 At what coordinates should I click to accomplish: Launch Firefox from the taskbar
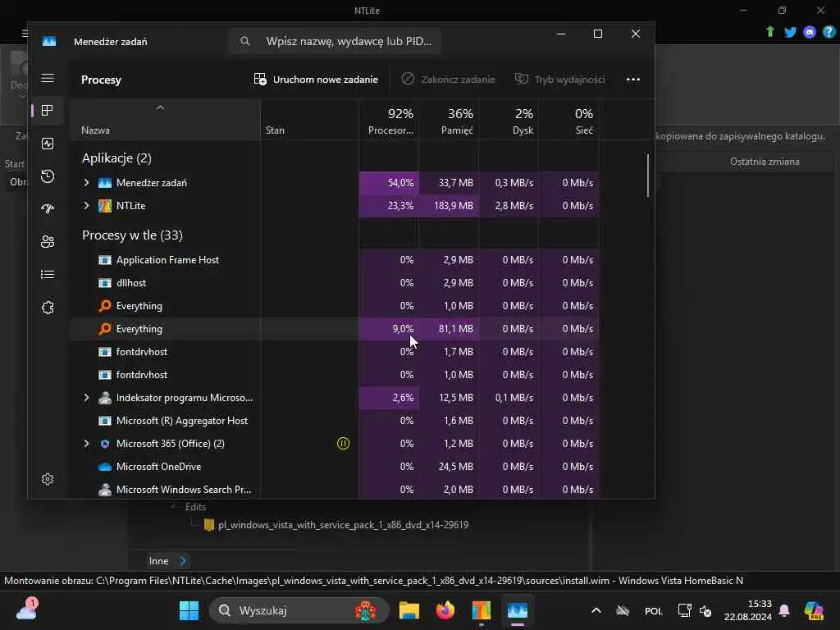click(445, 610)
